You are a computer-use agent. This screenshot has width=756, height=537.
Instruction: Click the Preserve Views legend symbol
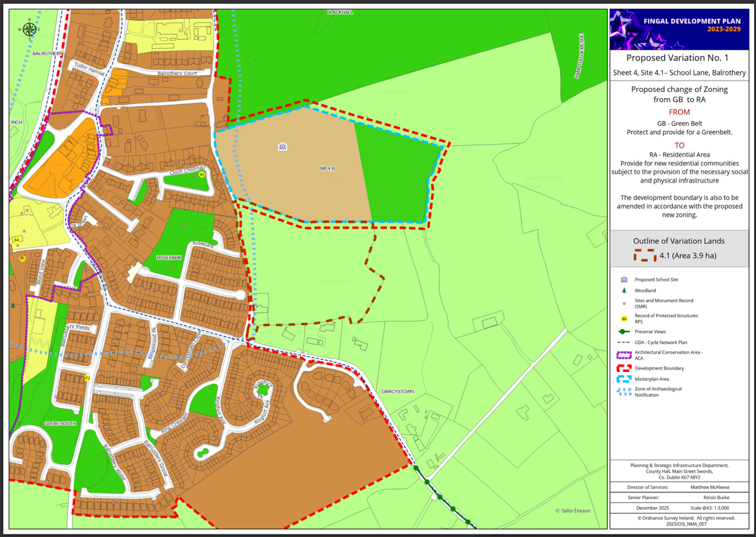624,332
